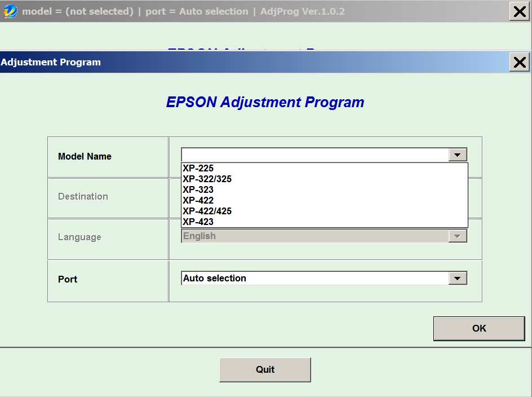Choose XP-422/425 from the list
The image size is (532, 397).
tap(325, 211)
